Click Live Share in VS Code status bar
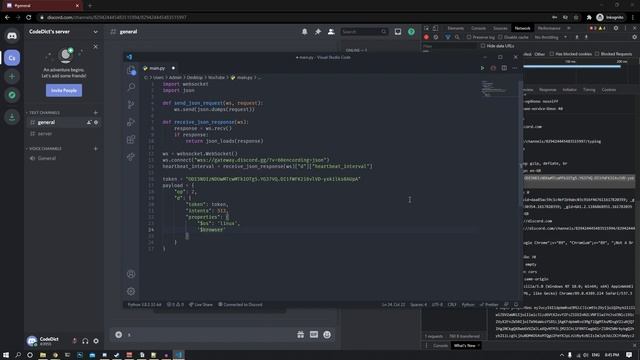 tap(200, 304)
